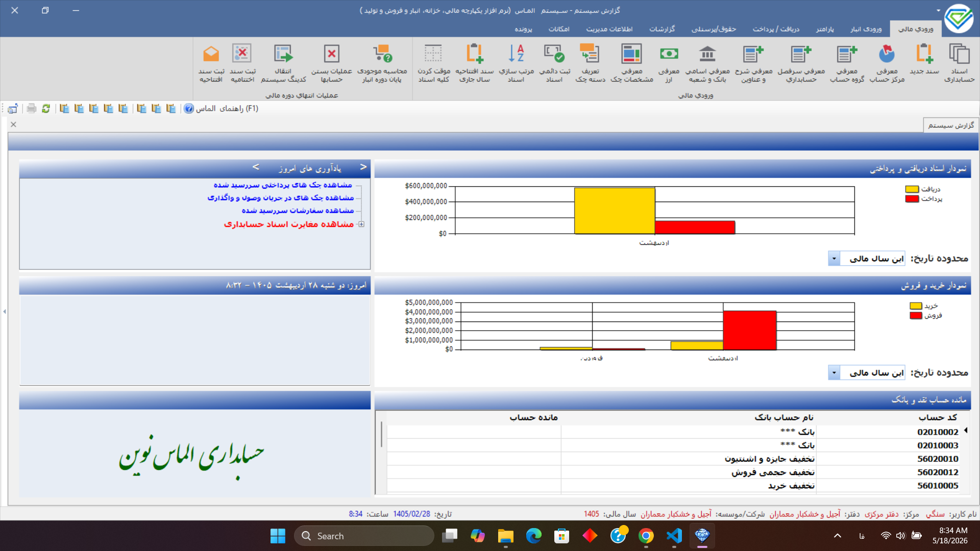Open مشاهده سفارشات سررسید شده link
The width and height of the screenshot is (980, 551).
pyautogui.click(x=298, y=210)
